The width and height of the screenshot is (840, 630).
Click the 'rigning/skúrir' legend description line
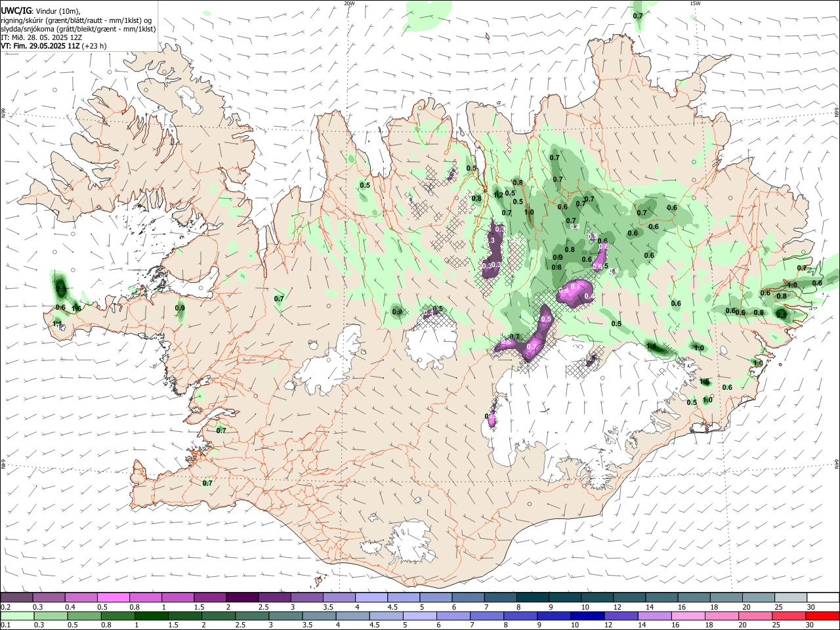[77, 20]
